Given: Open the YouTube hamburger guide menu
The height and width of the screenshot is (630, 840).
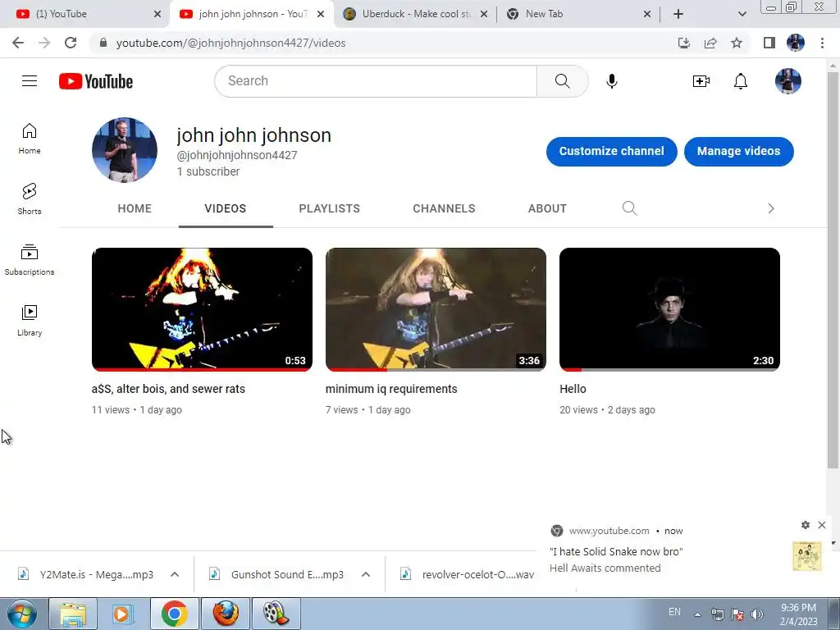Looking at the screenshot, I should pos(30,81).
